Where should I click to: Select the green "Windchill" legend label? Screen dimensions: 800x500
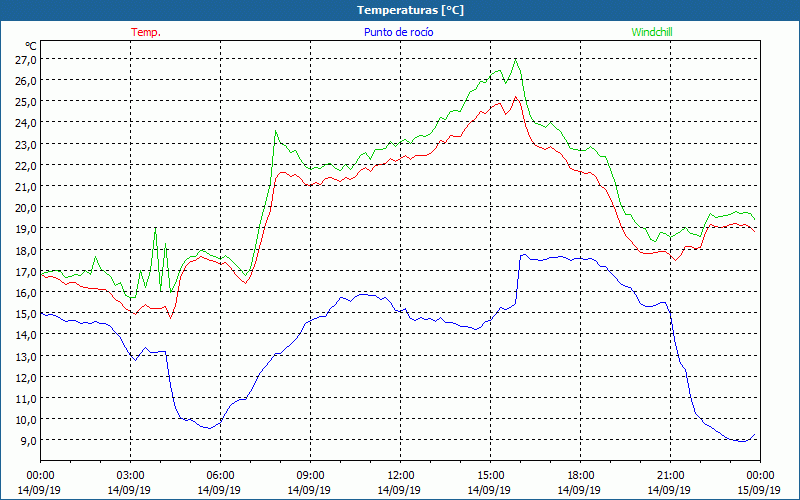[x=652, y=32]
